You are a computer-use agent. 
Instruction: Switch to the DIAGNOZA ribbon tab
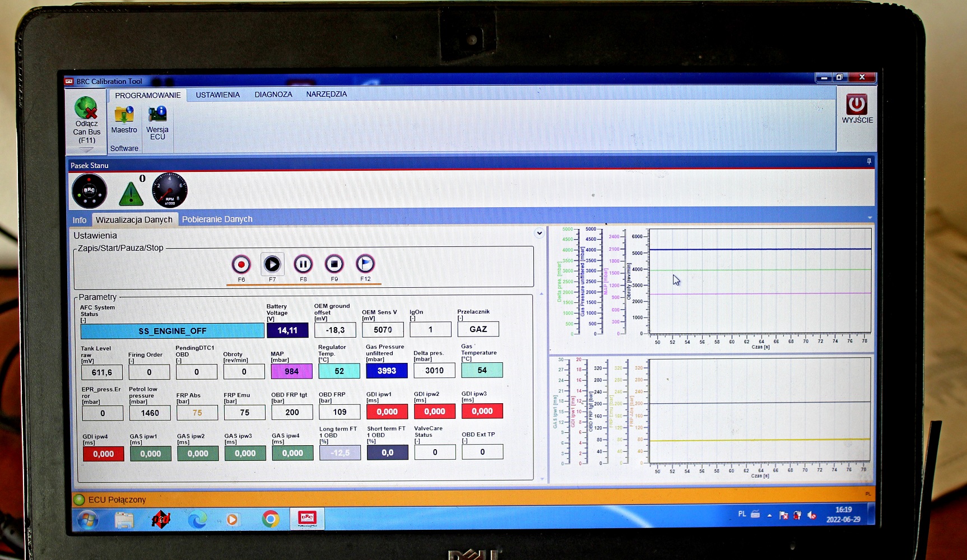coord(273,94)
